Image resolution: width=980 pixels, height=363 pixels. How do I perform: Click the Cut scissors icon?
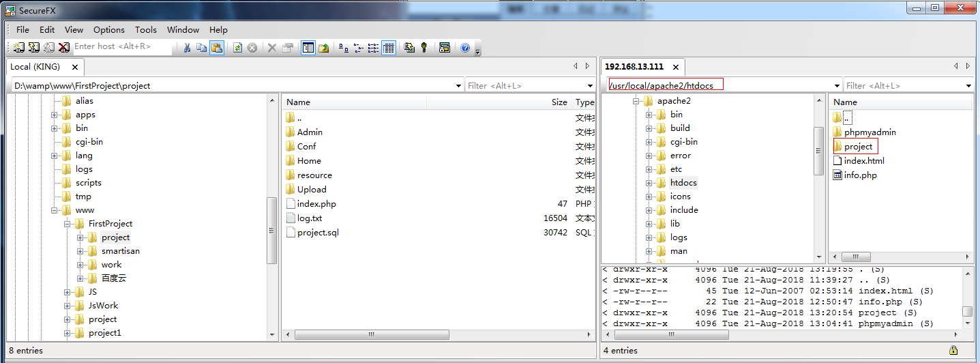(187, 48)
